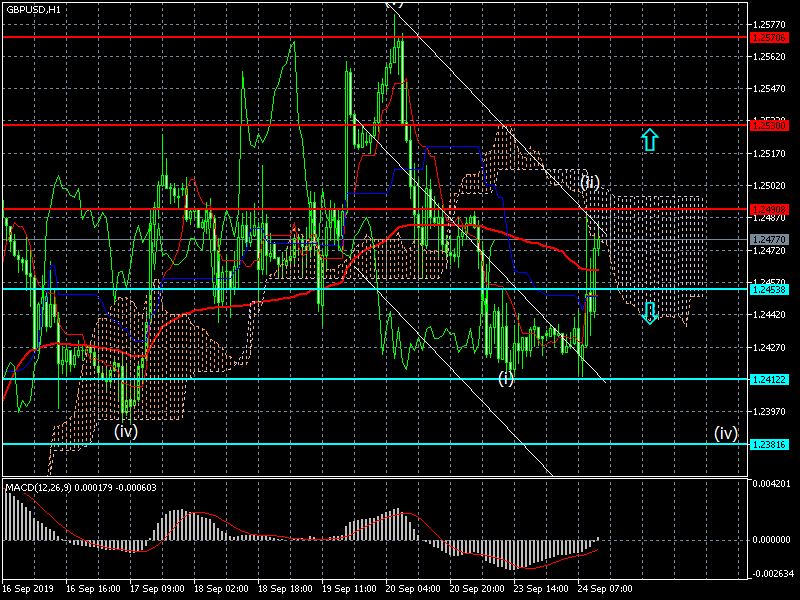Screen dimensions: 800x600
Task: Click the 1.25770 price scale value
Action: click(768, 24)
